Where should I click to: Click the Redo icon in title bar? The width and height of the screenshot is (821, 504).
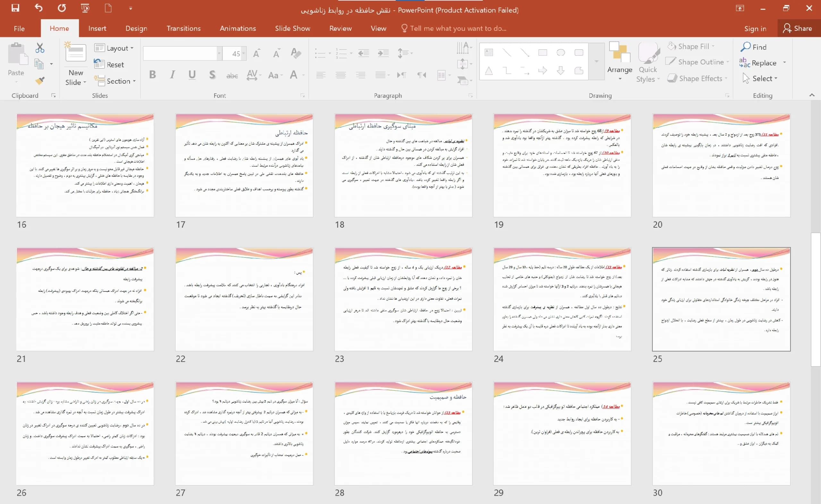pos(62,8)
